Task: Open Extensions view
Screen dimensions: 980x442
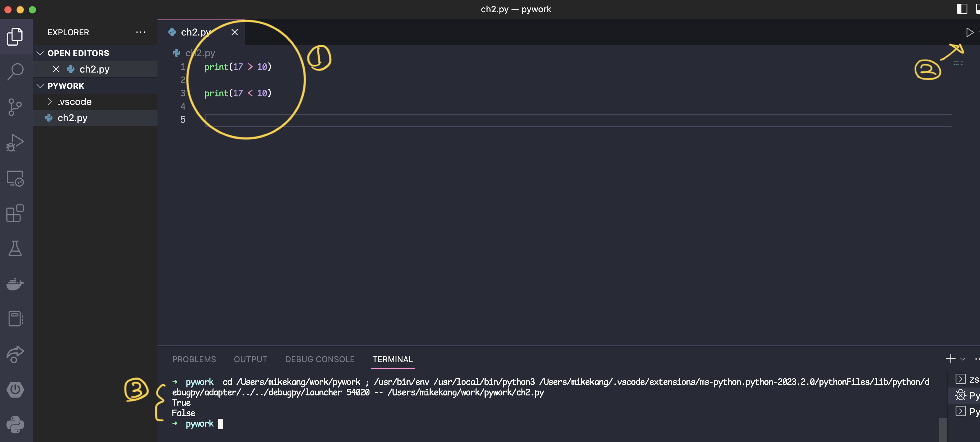Action: pyautogui.click(x=15, y=213)
